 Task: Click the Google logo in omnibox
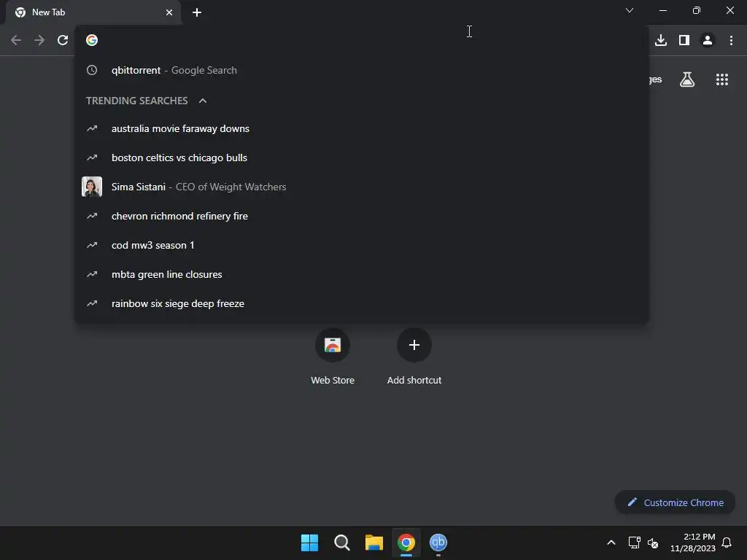(92, 40)
